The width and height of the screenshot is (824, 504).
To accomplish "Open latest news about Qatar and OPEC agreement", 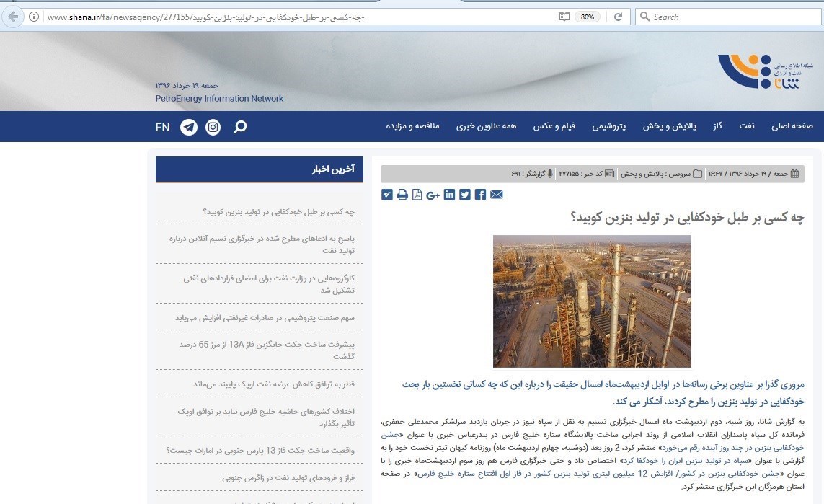I will point(274,384).
